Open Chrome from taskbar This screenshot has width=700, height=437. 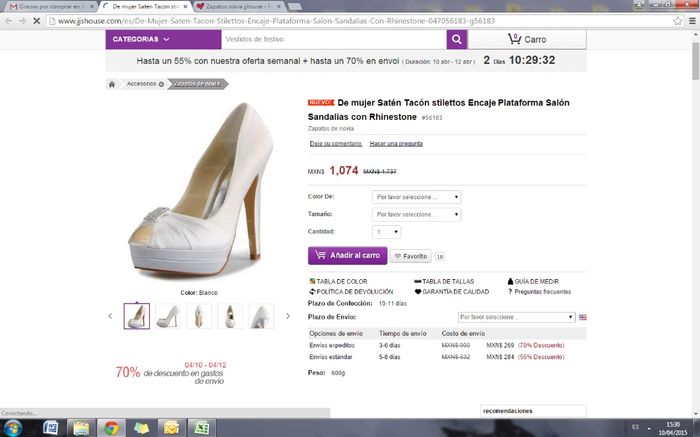pyautogui.click(x=111, y=428)
